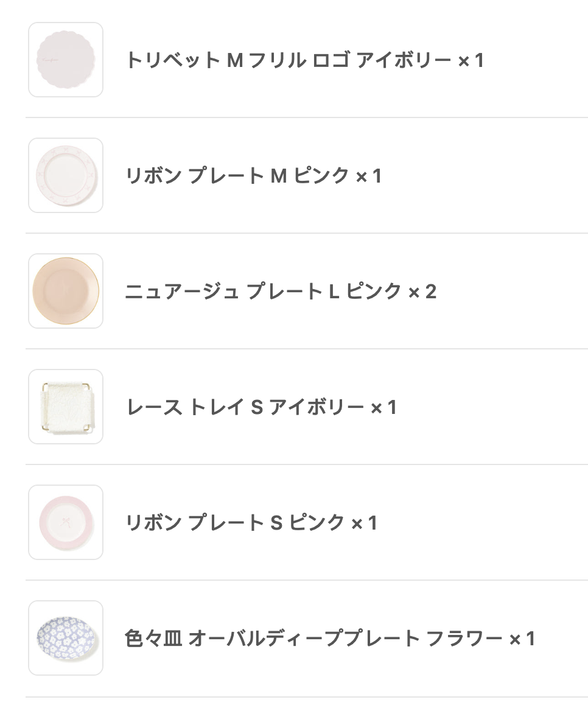This screenshot has height=711, width=588.
Task: Open the blue flower oval plate thumbnail
Action: (x=66, y=638)
